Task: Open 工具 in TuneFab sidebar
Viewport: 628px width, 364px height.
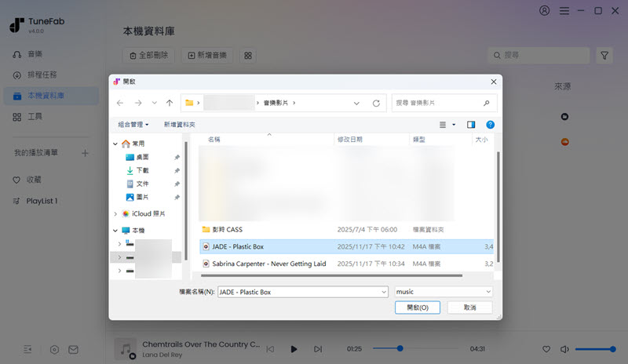Action: pyautogui.click(x=27, y=117)
